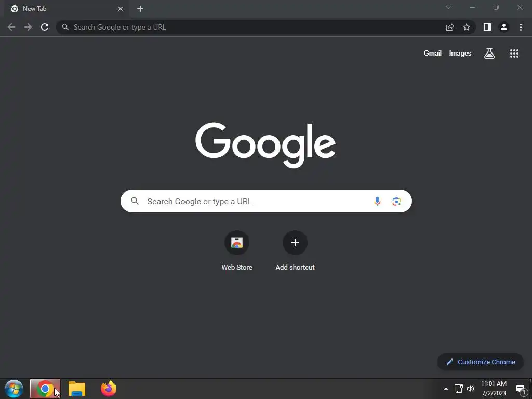Launch Firefox from the taskbar
Viewport: 532px width, 399px height.
[x=109, y=389]
